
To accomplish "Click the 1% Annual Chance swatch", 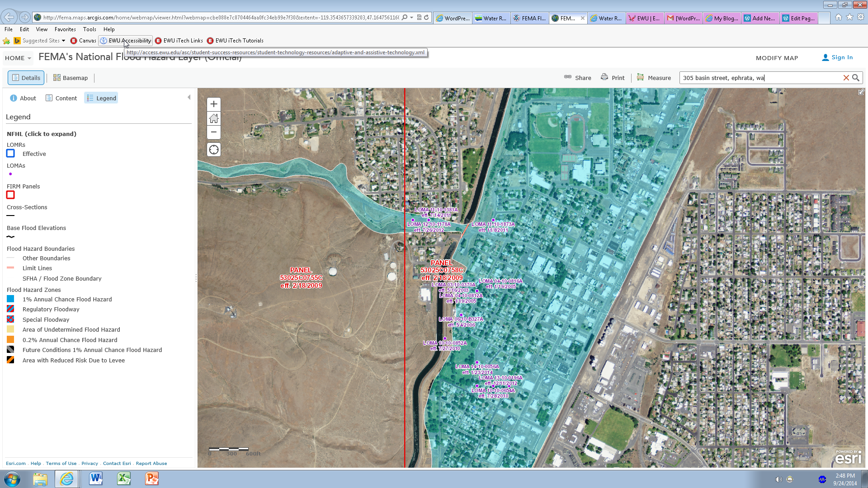I will tap(10, 299).
